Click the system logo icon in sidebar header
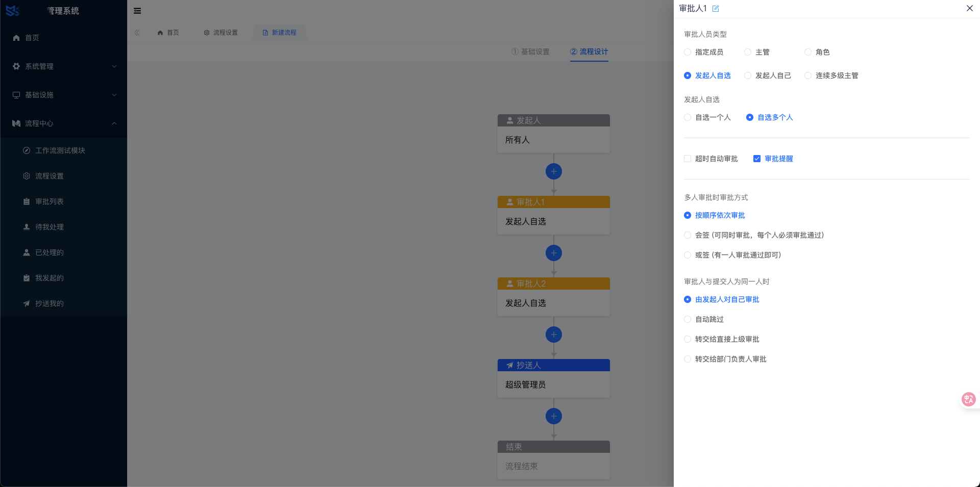The width and height of the screenshot is (980, 487). point(13,11)
